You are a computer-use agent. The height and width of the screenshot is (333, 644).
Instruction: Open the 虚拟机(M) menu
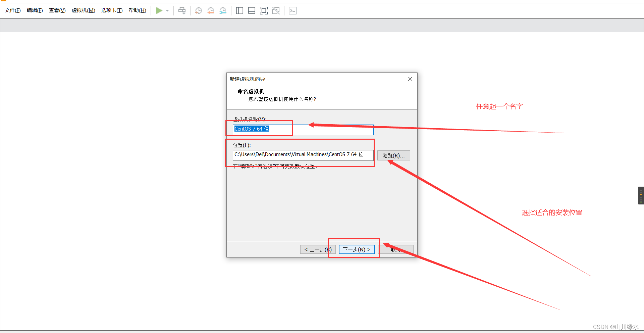pos(84,10)
